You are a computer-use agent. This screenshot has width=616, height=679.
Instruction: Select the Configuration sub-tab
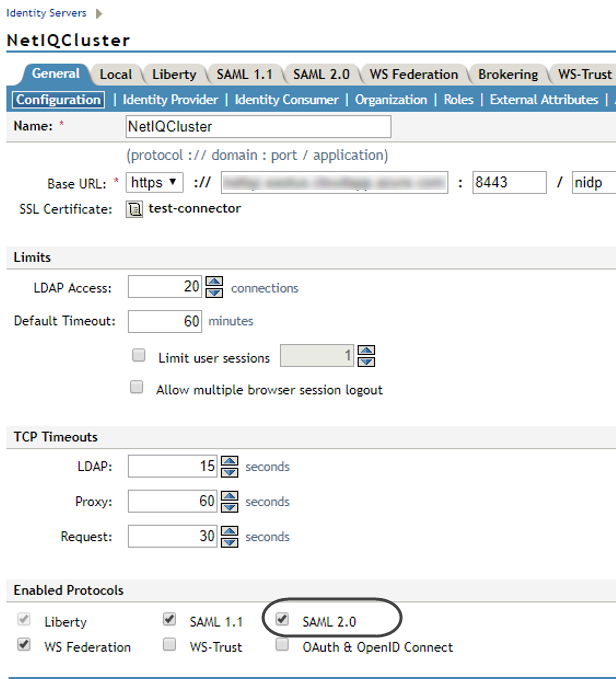(58, 100)
